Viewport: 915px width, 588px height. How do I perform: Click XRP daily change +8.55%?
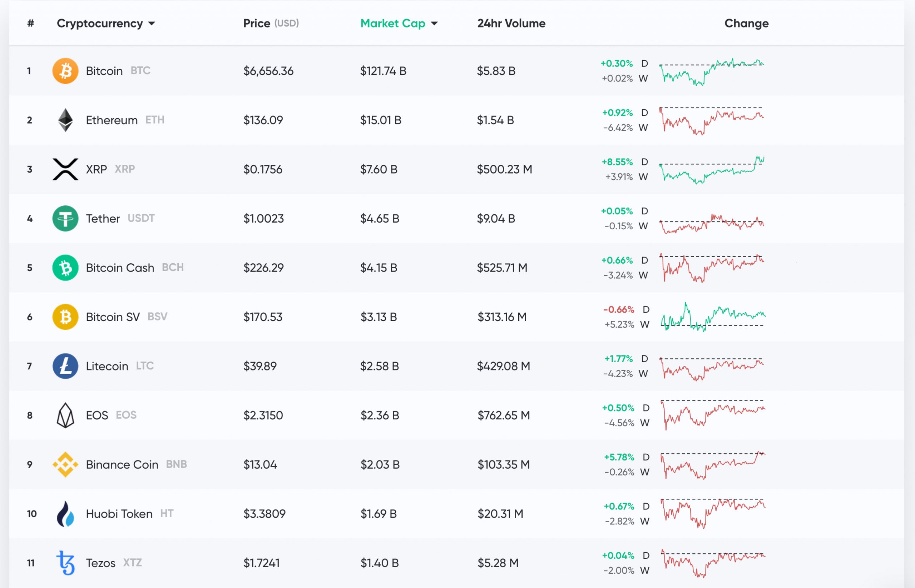tap(617, 162)
